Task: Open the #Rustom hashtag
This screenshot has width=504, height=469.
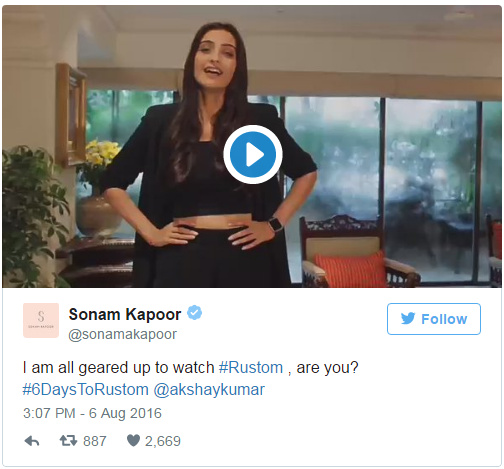Action: click(251, 367)
